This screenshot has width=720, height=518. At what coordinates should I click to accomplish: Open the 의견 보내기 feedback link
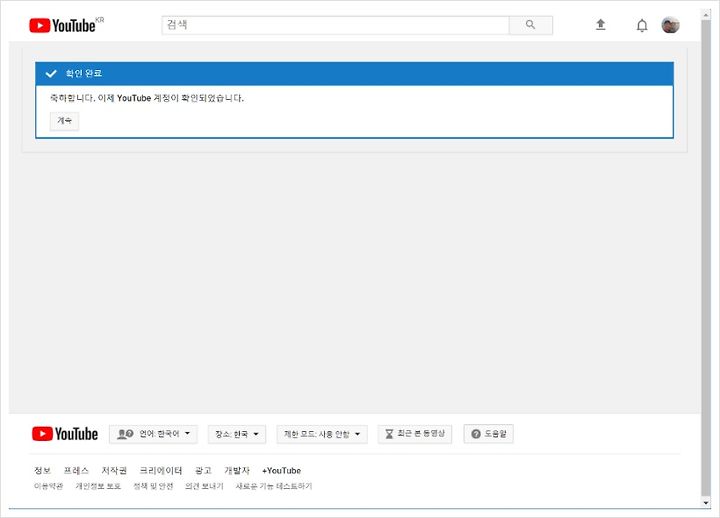pyautogui.click(x=204, y=486)
